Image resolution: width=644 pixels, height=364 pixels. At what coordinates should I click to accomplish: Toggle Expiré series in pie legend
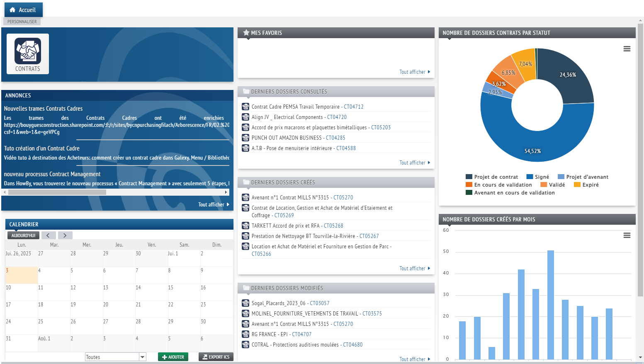pyautogui.click(x=586, y=185)
